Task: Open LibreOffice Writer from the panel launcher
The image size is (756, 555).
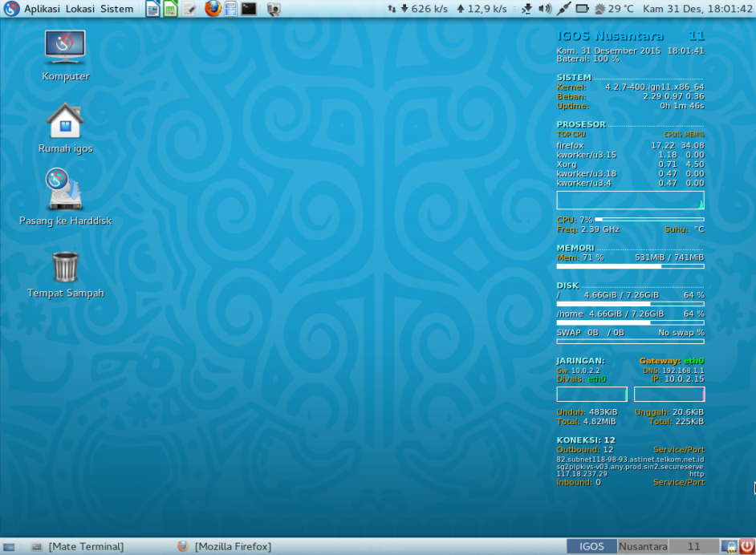Action: point(152,9)
